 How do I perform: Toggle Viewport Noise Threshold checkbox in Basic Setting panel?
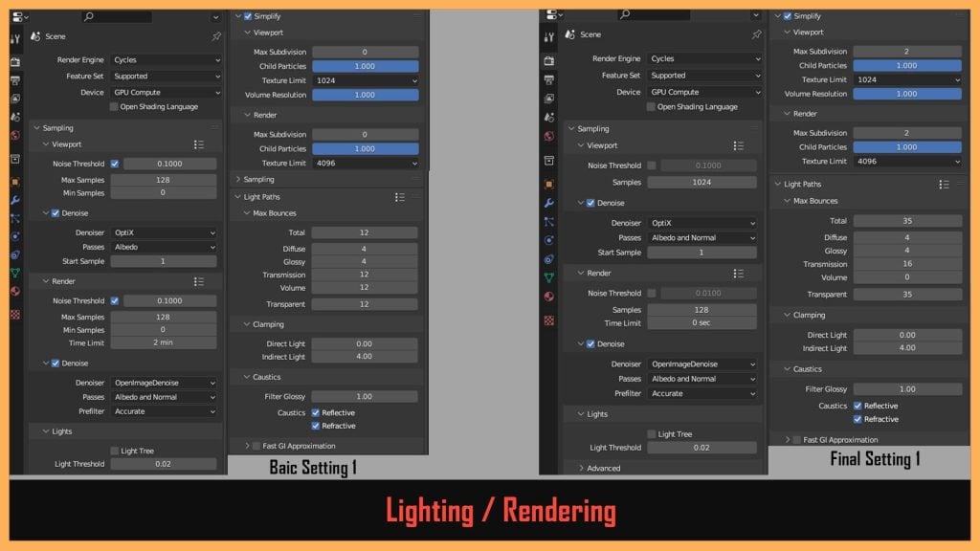[115, 164]
